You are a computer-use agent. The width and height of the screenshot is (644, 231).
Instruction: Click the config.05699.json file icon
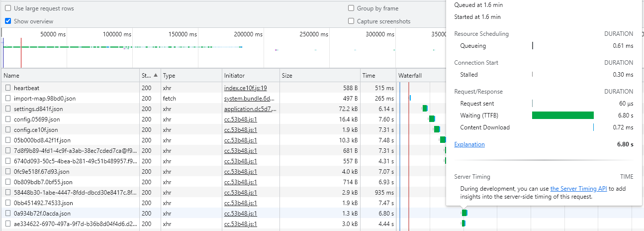[8, 119]
